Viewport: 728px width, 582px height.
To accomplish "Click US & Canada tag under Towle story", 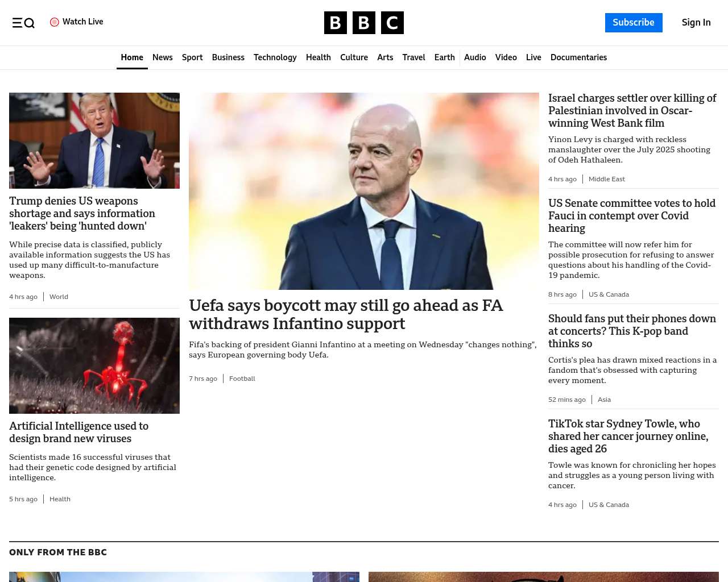I will point(609,505).
